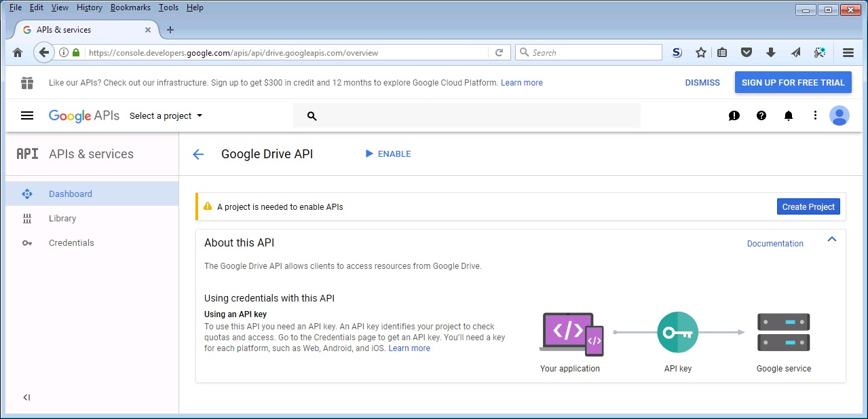Reload the page with the refresh icon

499,52
